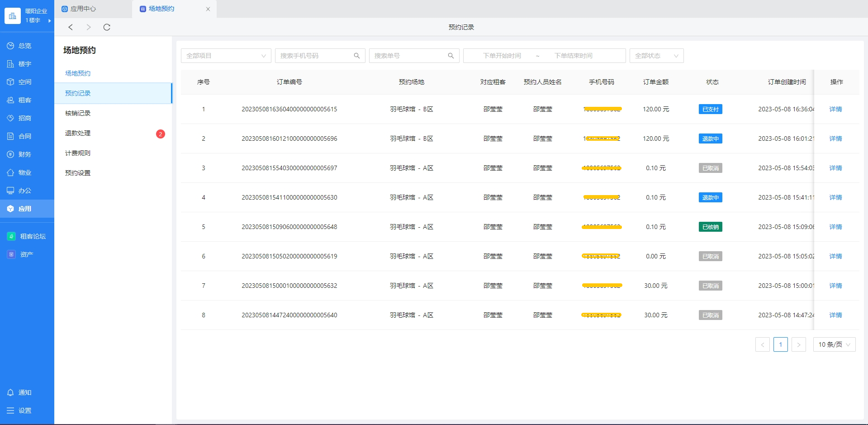Open the 资产 assets icon
Screen dimensions: 868x425
pos(12,254)
